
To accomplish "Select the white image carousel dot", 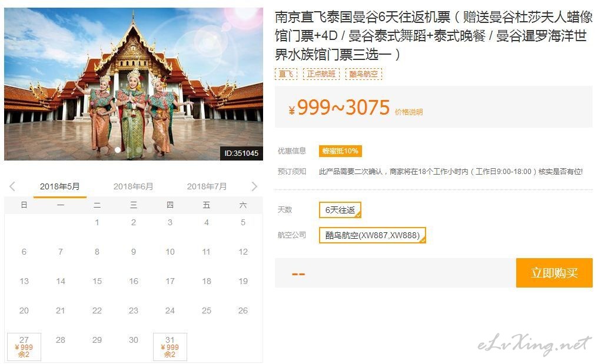I will click(x=118, y=150).
